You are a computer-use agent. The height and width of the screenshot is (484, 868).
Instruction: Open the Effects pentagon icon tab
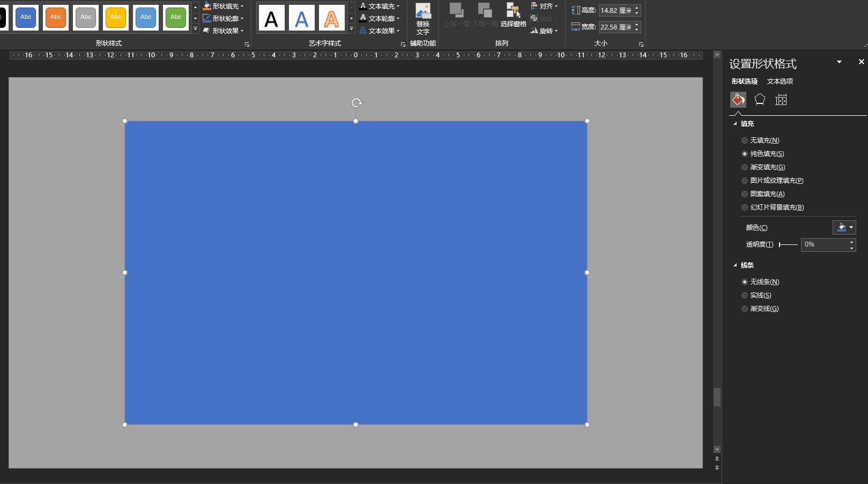(x=760, y=100)
